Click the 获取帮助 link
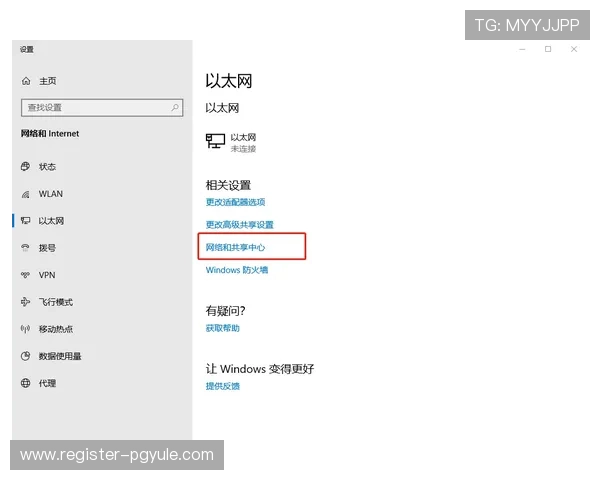 point(222,328)
